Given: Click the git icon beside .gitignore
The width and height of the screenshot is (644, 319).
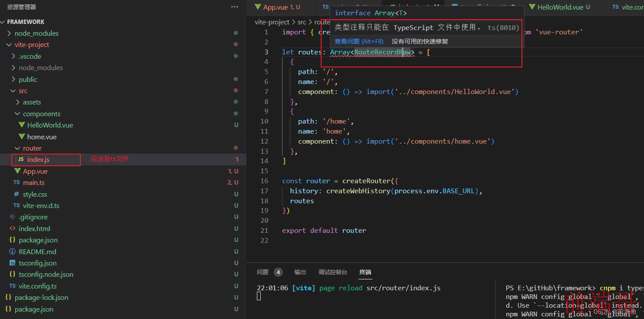Looking at the screenshot, I should [12, 217].
